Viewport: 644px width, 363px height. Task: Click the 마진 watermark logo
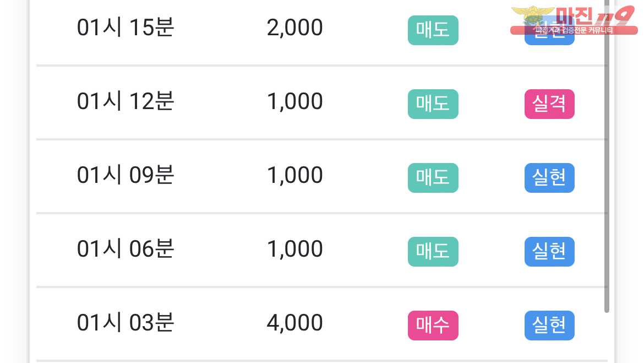[x=574, y=20]
